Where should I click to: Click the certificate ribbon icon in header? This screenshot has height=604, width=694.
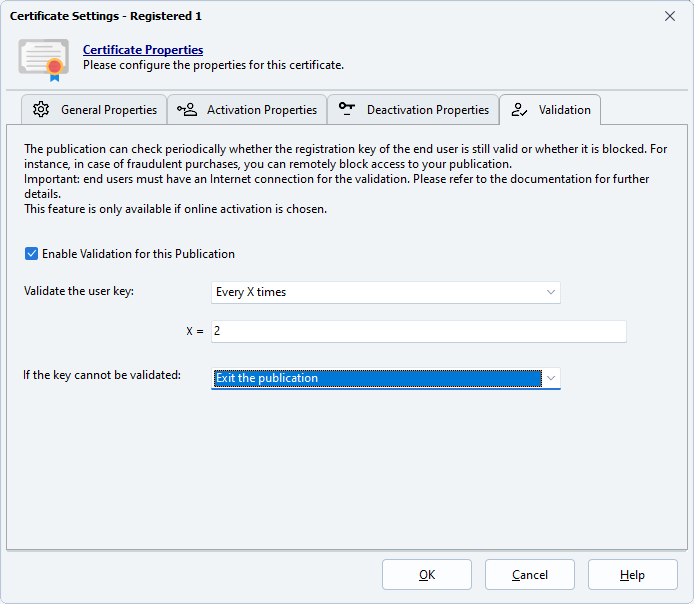(43, 58)
